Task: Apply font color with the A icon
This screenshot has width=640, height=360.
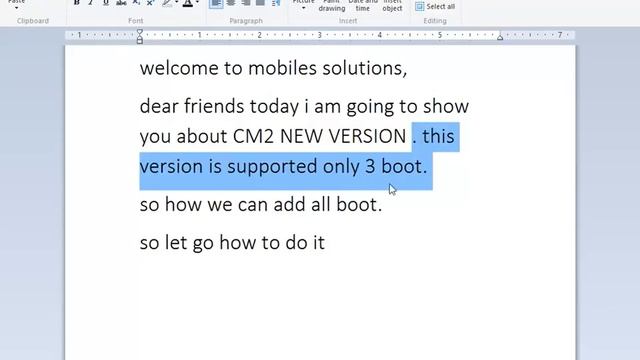Action: pos(187,3)
